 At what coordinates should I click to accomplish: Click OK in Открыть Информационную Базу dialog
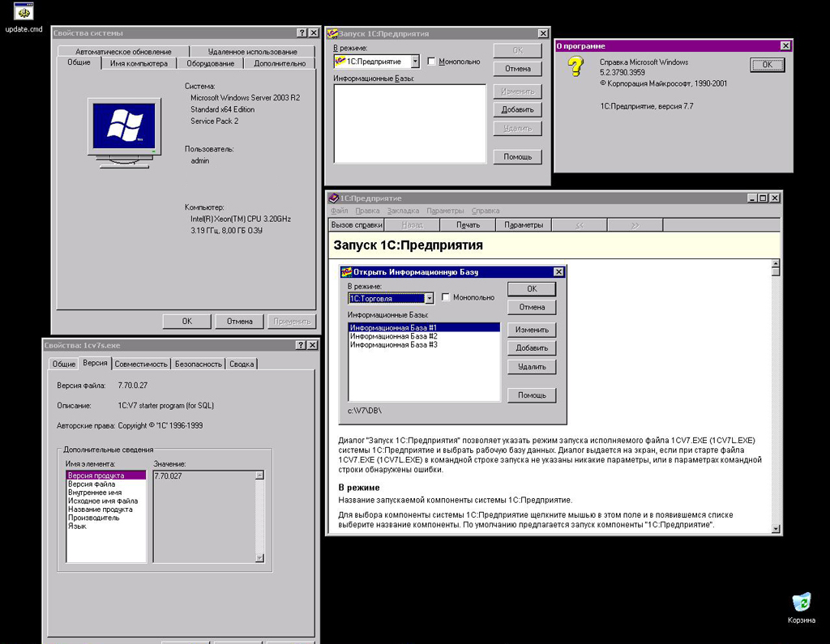[x=532, y=289]
